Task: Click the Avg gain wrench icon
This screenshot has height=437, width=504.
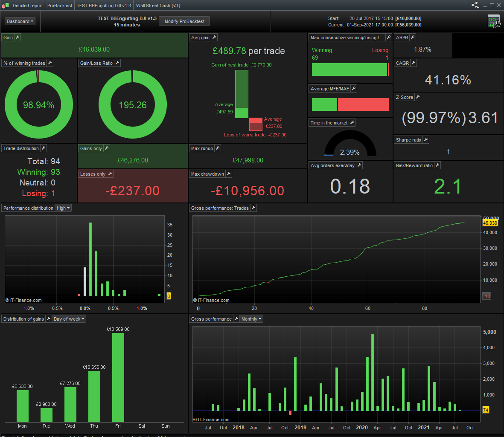Action: 214,38
